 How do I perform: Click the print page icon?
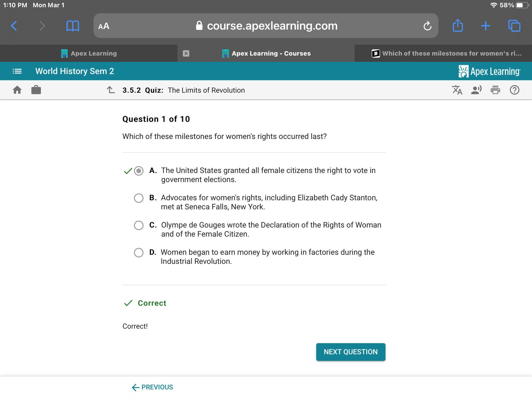click(x=495, y=90)
